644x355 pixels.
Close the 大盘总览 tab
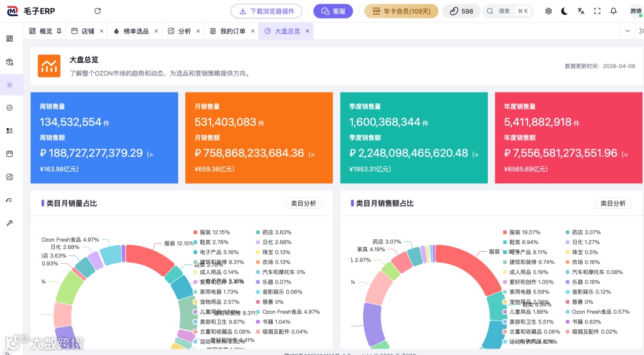pos(307,31)
